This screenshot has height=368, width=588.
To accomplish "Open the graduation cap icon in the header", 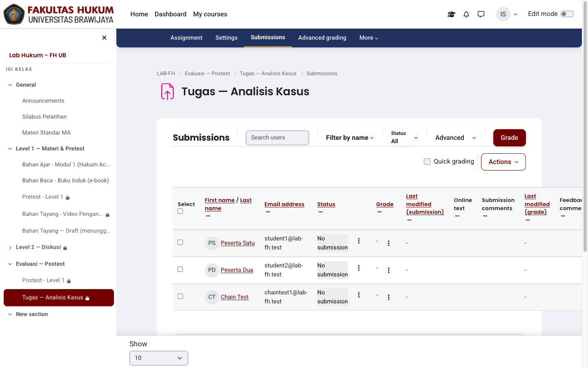I will point(451,14).
